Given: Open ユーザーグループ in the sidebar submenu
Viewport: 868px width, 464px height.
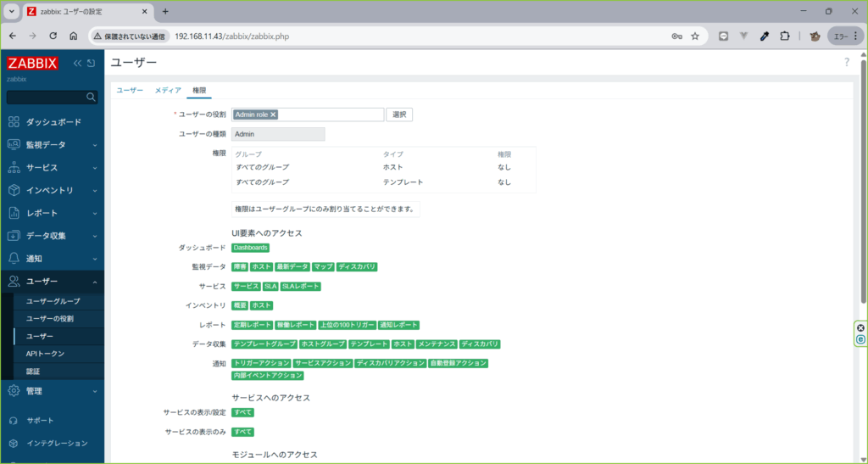Looking at the screenshot, I should coord(53,301).
